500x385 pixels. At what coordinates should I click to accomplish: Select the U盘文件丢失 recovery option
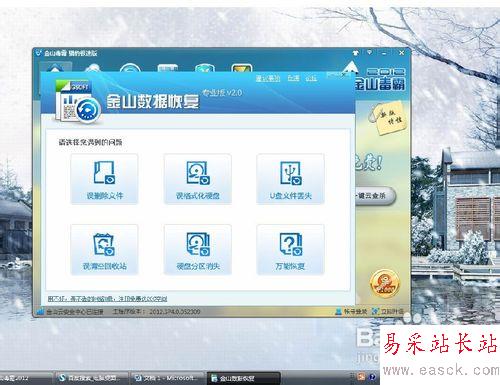290,179
